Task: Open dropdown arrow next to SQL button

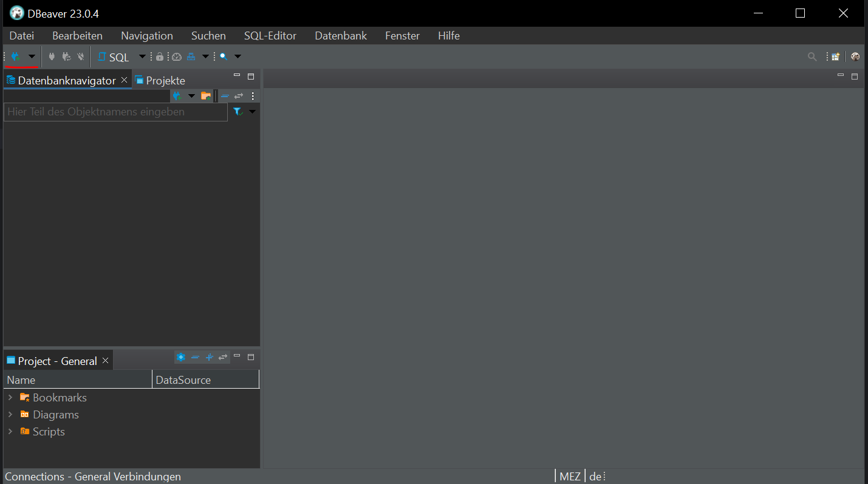Action: point(142,56)
